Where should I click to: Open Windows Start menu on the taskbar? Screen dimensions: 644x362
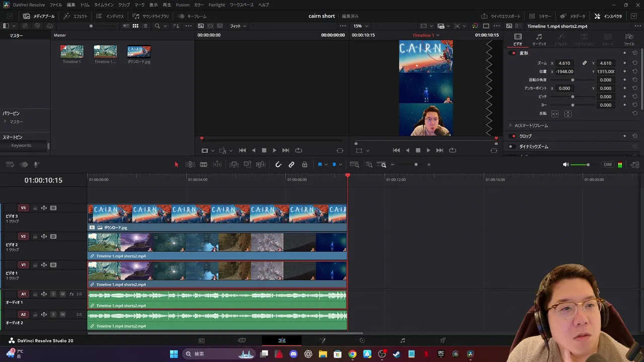click(x=174, y=354)
